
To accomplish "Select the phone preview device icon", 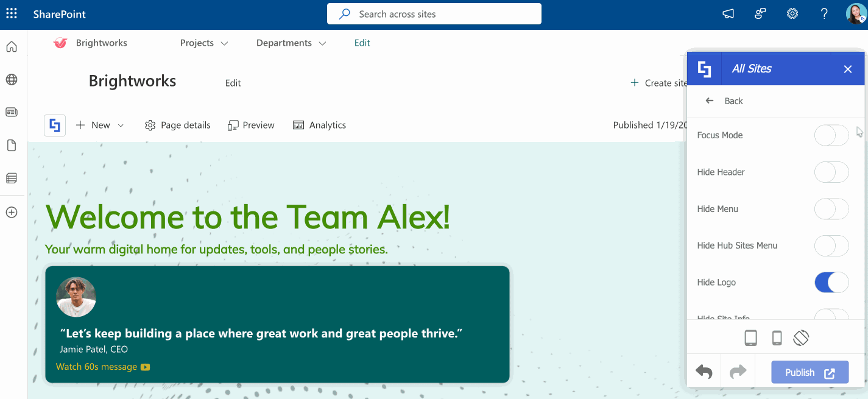I will [777, 337].
